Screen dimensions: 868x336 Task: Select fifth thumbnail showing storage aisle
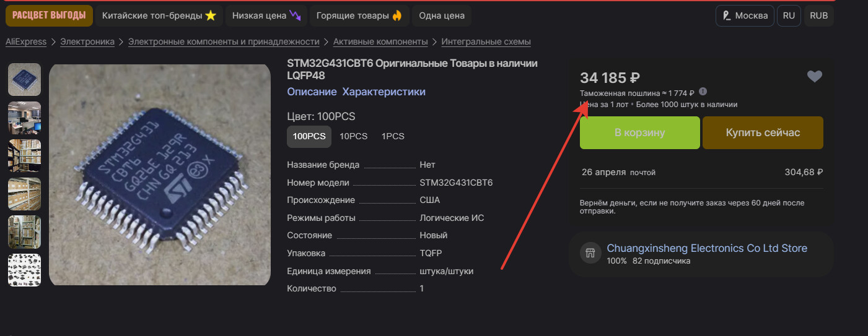point(24,231)
